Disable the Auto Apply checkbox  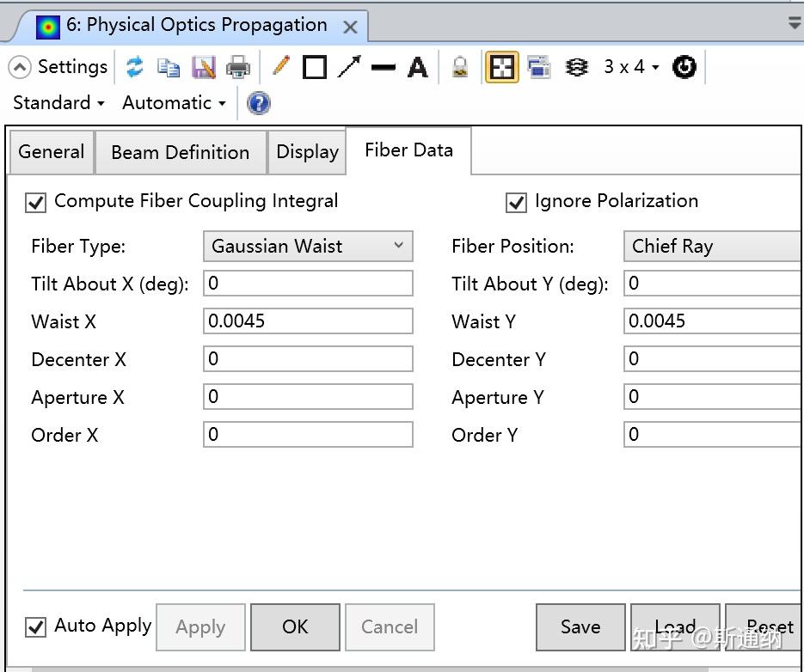[36, 626]
